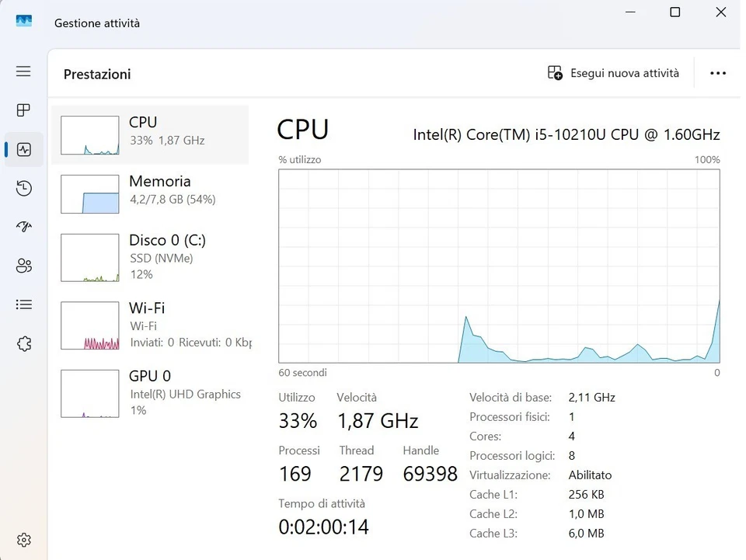Click the Processi count 169
This screenshot has height=560, width=746.
pos(295,474)
